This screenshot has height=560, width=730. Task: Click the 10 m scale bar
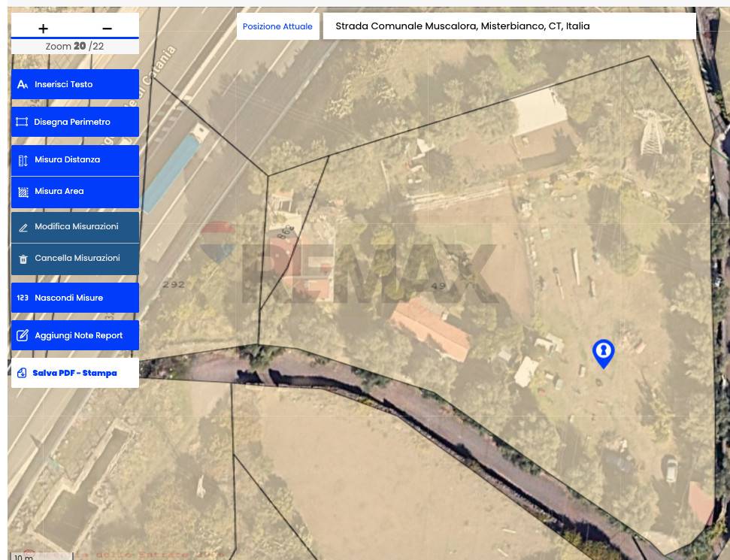(x=38, y=555)
